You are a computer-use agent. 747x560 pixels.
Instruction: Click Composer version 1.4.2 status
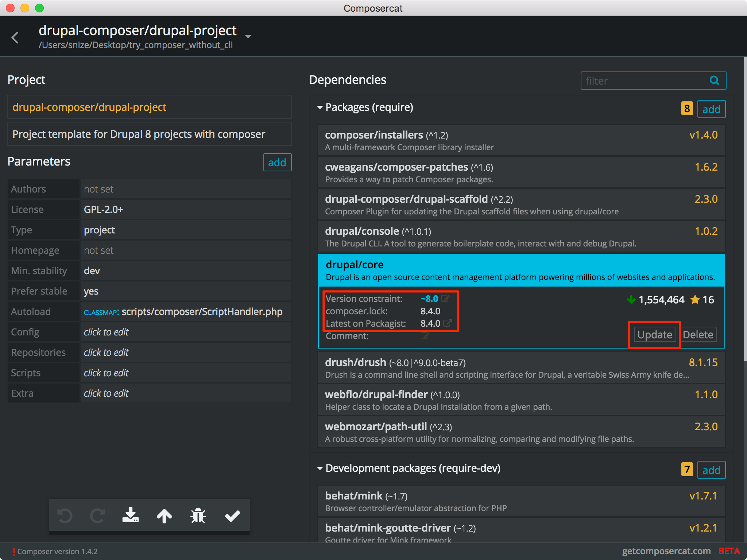tap(57, 551)
